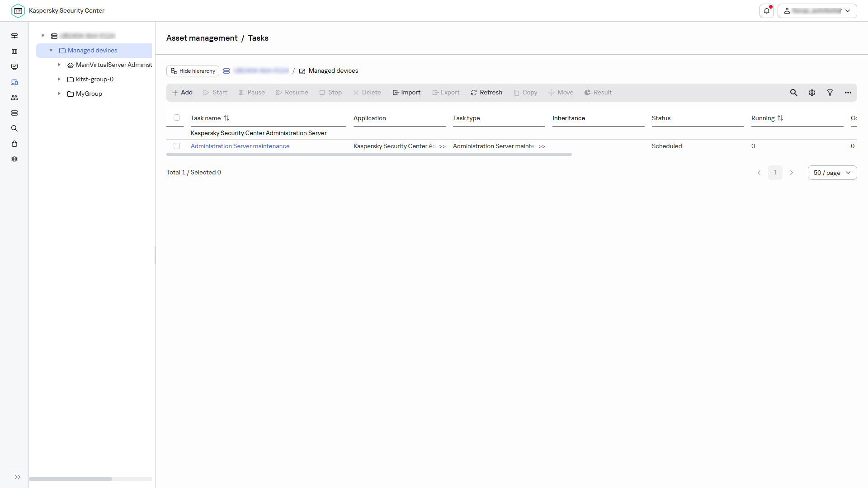Click the Hide hierarchy button
Image resolution: width=868 pixels, height=488 pixels.
pyautogui.click(x=193, y=71)
